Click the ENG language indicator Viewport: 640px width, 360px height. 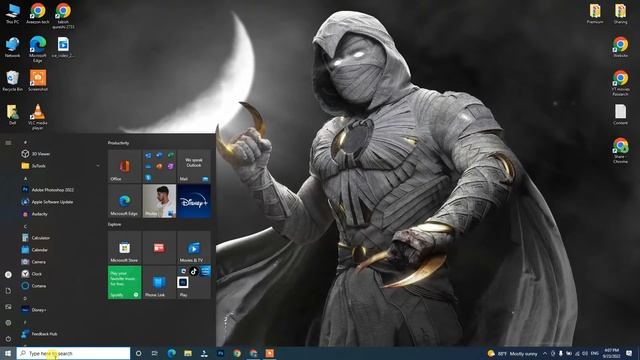point(595,353)
